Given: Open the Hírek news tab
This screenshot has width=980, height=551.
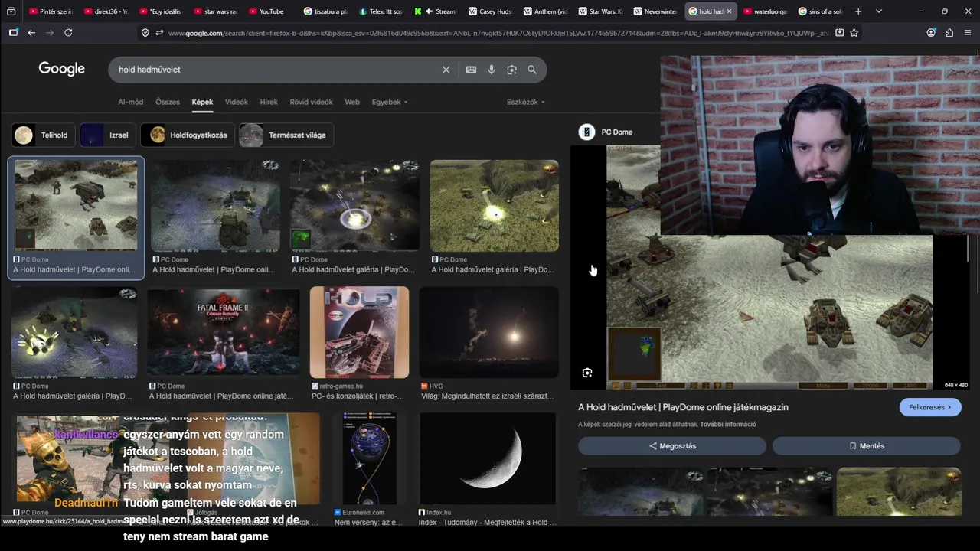Looking at the screenshot, I should point(269,102).
